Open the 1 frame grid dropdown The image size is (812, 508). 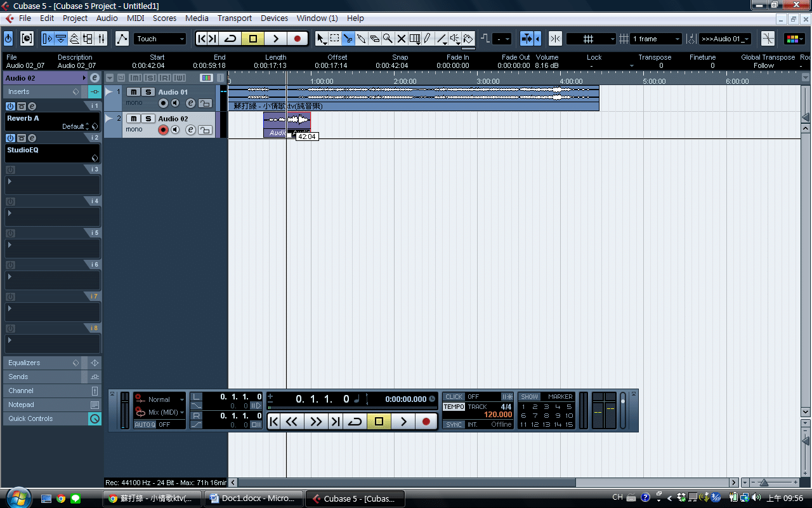tap(656, 39)
